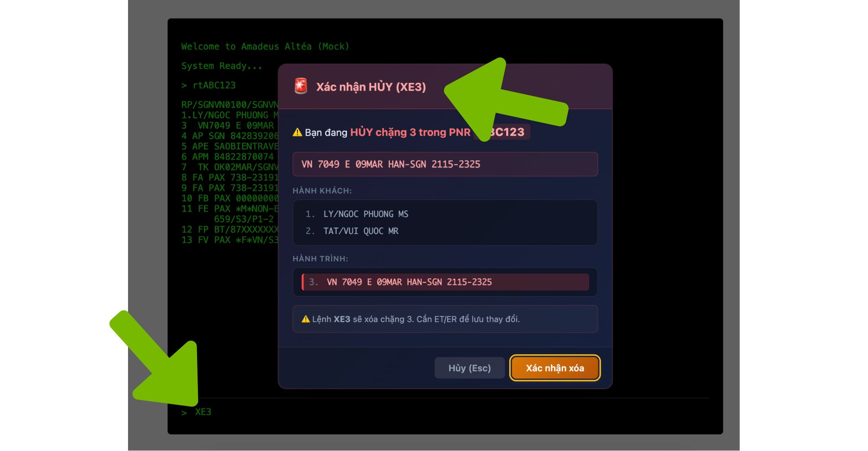Click the "System Ready..." terminal line
Viewport: 868px width, 451px height.
click(x=222, y=66)
